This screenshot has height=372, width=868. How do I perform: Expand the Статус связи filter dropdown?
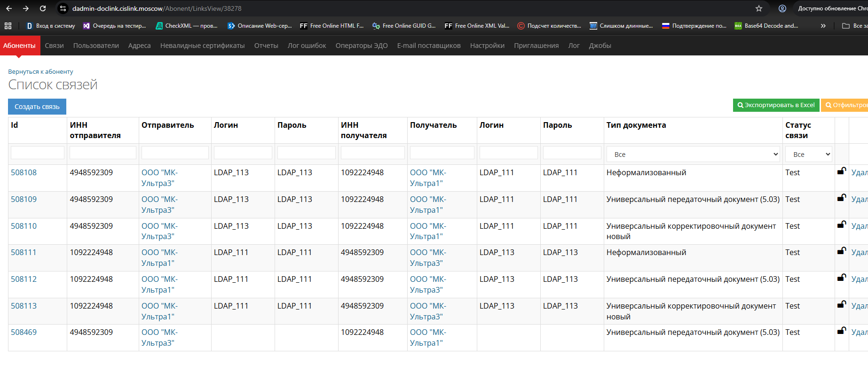[x=808, y=154]
